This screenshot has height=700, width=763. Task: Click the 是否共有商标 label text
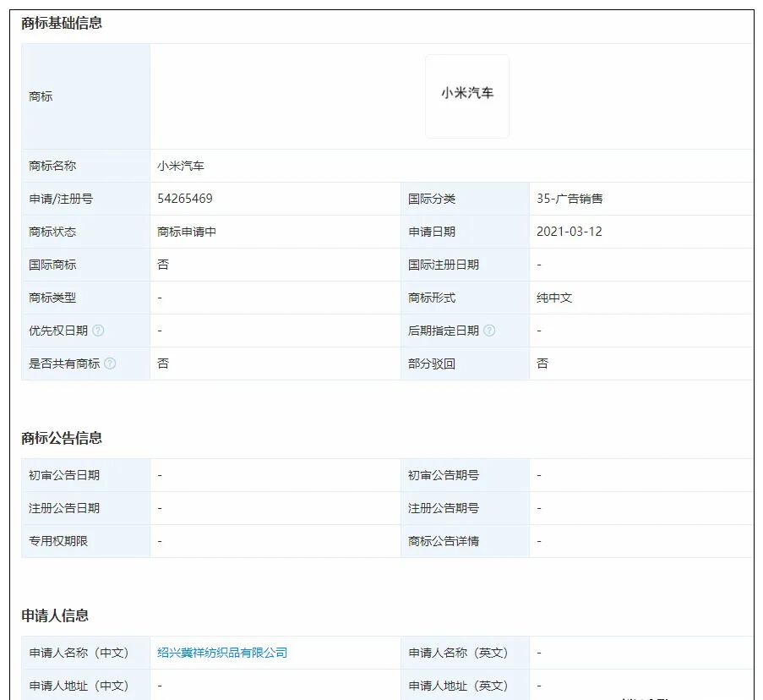point(64,364)
